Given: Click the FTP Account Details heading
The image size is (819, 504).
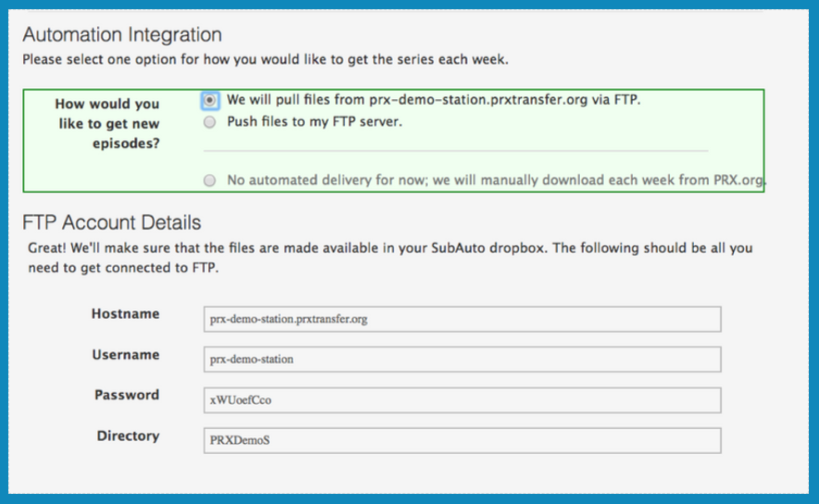Looking at the screenshot, I should coord(112,222).
